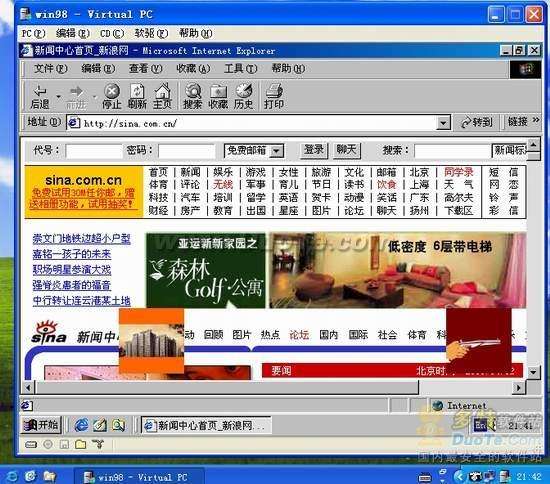Open Virtual PC's PC(P) menu
Screen dimensions: 550x484
[33, 33]
